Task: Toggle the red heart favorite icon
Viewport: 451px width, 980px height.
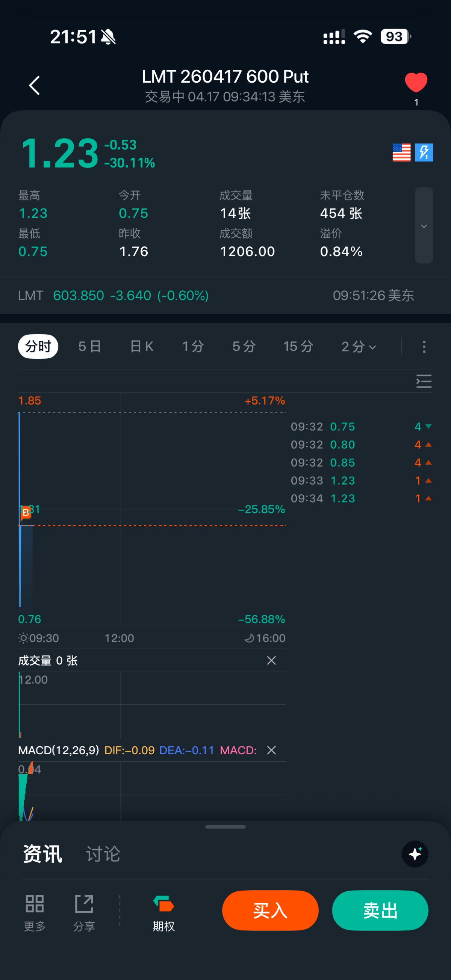Action: pos(416,82)
